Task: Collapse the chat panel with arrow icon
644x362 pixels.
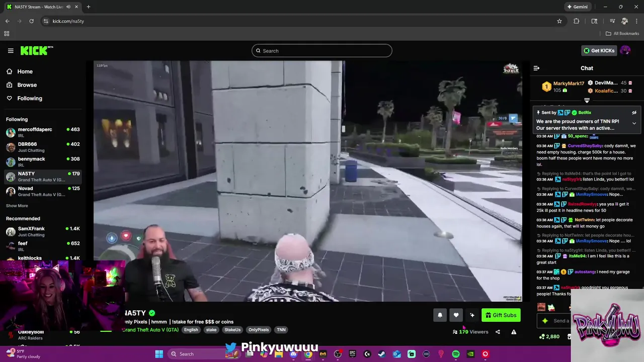Action: [536, 68]
